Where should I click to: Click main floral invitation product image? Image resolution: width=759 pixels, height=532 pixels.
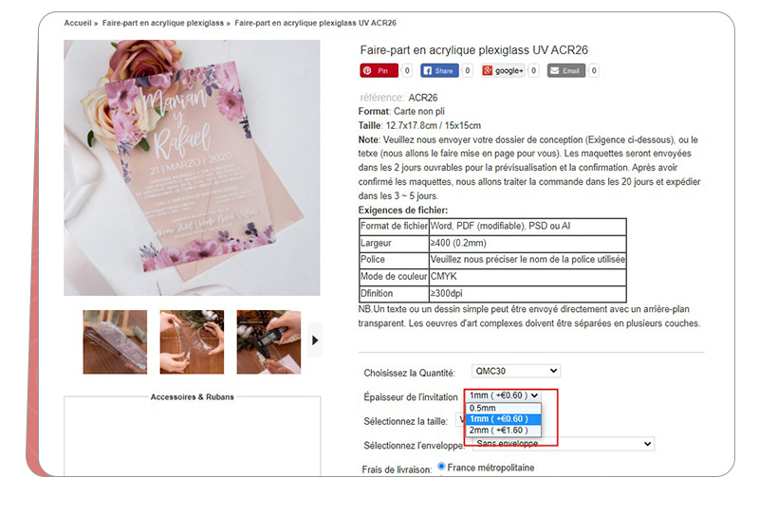(192, 167)
